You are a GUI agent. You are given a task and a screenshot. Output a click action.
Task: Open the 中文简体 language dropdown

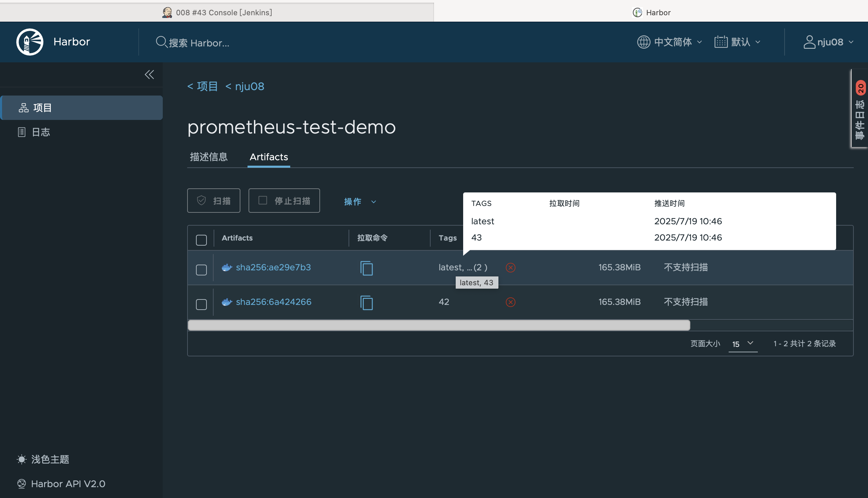[x=670, y=42]
